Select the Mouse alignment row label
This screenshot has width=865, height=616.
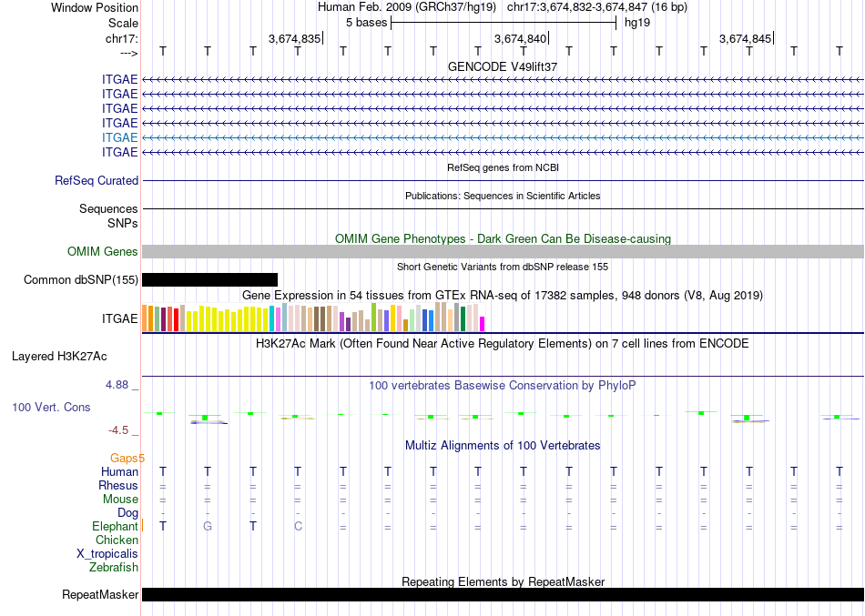tap(121, 500)
